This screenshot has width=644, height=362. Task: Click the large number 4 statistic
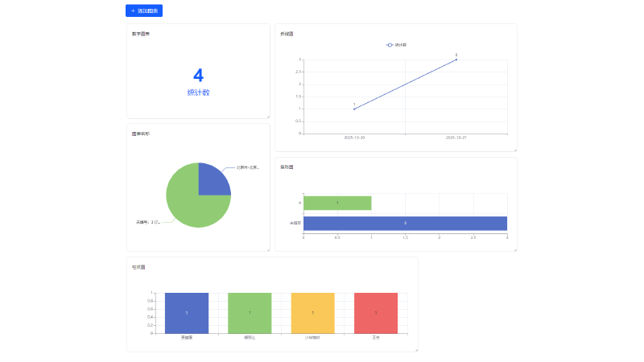(198, 76)
